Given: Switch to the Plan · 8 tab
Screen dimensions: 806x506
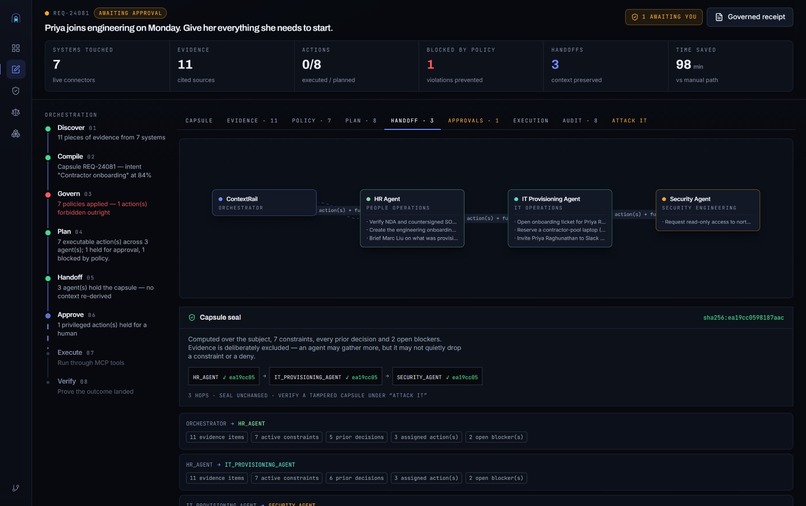Looking at the screenshot, I should 361,120.
